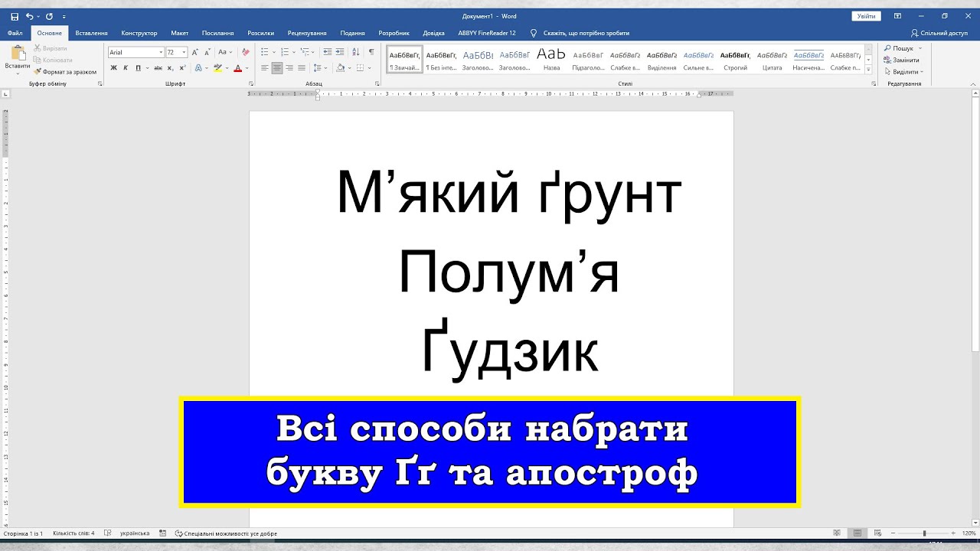Align text left
This screenshot has width=980, height=551.
point(265,68)
